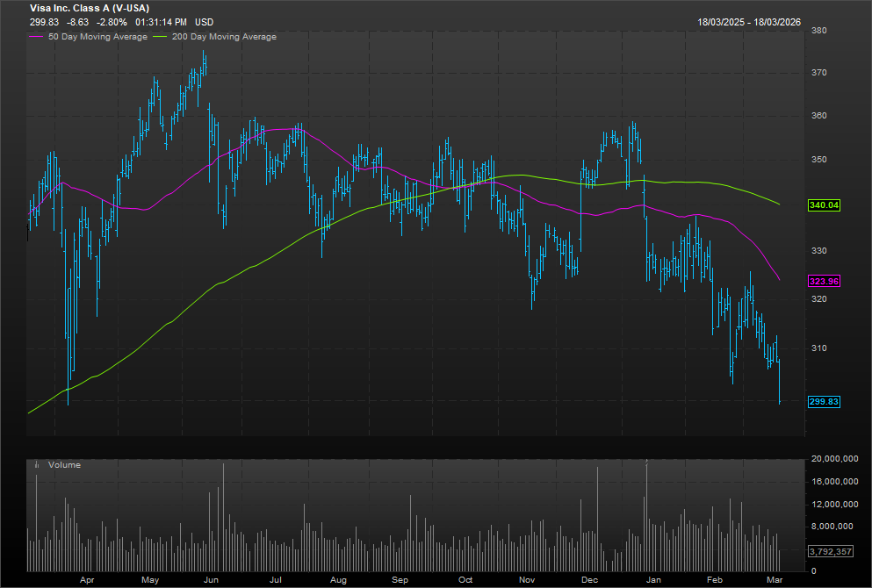This screenshot has height=588, width=872.
Task: Click the 310 price axis label
Action: point(819,348)
